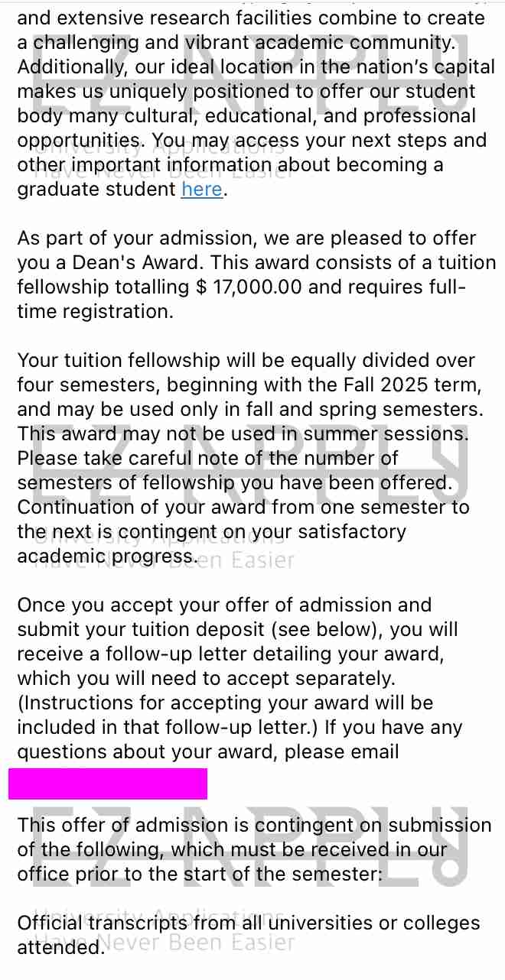Click the "please email" text above redaction
Image resolution: width=505 pixels, height=980 pixels.
pos(341,752)
